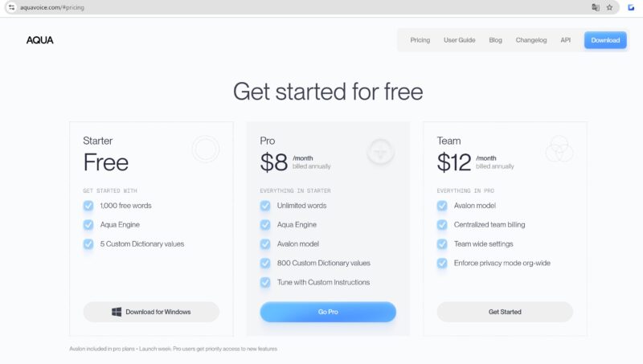Image resolution: width=643 pixels, height=364 pixels.
Task: Click the Starter plan circle icon
Action: [x=206, y=149]
